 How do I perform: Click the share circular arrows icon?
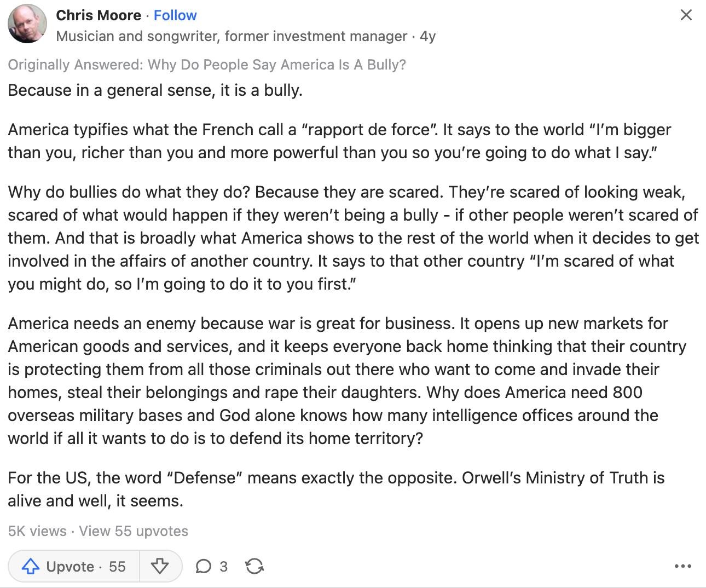pyautogui.click(x=254, y=566)
